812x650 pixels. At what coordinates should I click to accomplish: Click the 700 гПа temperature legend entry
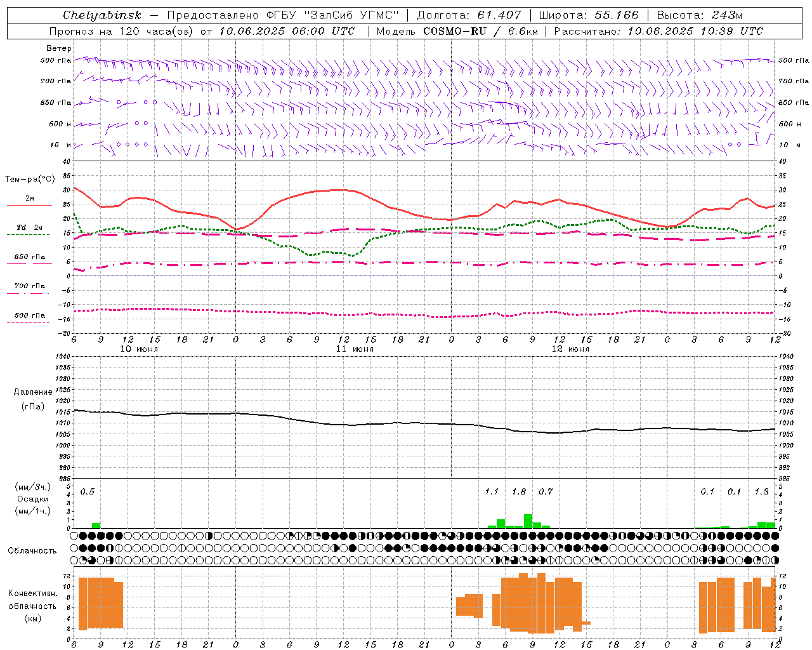point(30,286)
